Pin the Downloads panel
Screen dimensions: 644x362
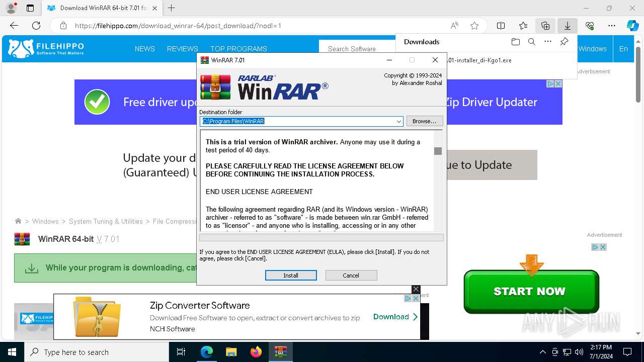click(x=565, y=42)
